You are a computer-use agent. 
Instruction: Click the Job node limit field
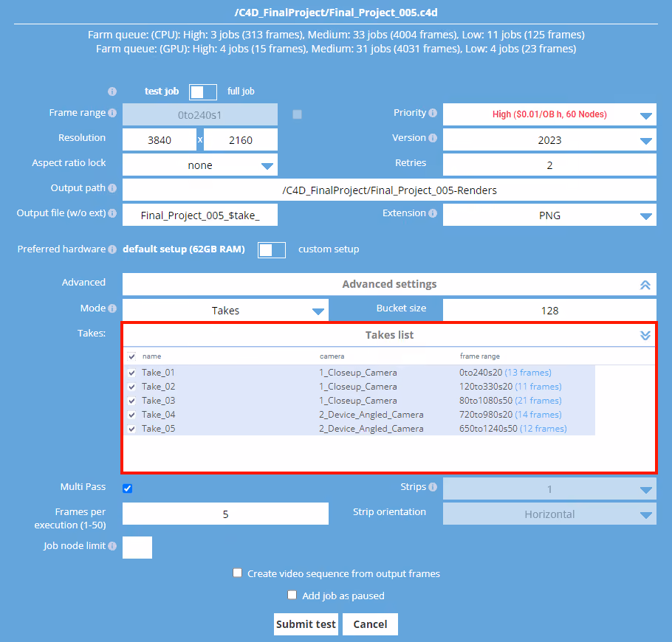point(137,548)
